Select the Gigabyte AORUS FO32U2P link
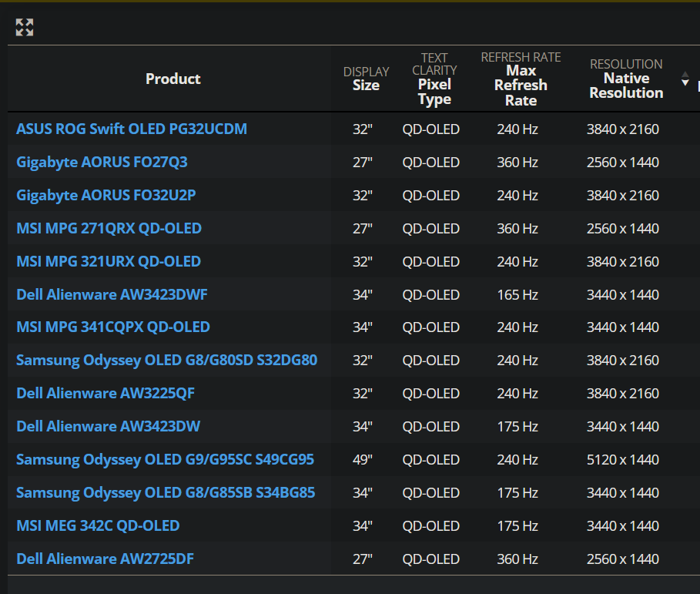 point(106,195)
